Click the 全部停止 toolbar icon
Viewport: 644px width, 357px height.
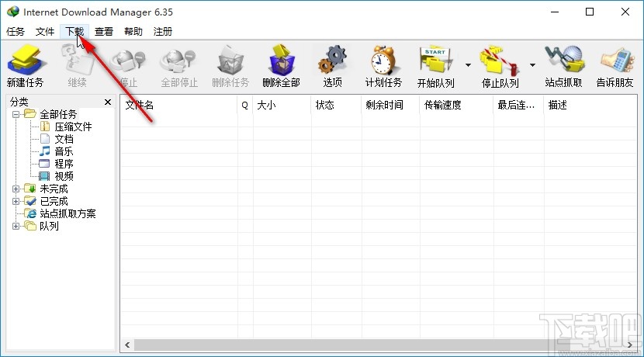(x=179, y=66)
